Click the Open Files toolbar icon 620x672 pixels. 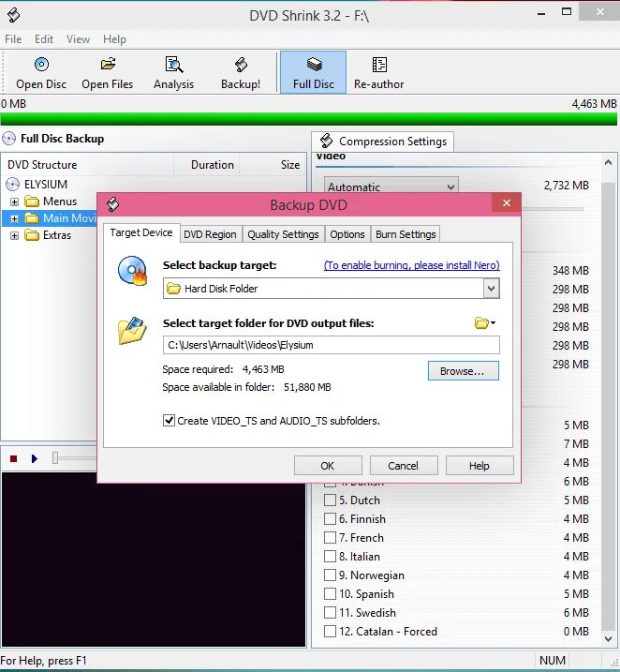(x=108, y=73)
